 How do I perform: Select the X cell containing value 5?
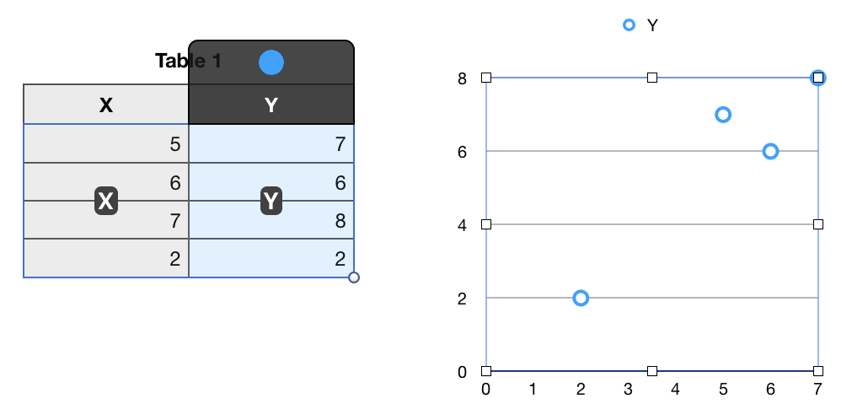[105, 143]
